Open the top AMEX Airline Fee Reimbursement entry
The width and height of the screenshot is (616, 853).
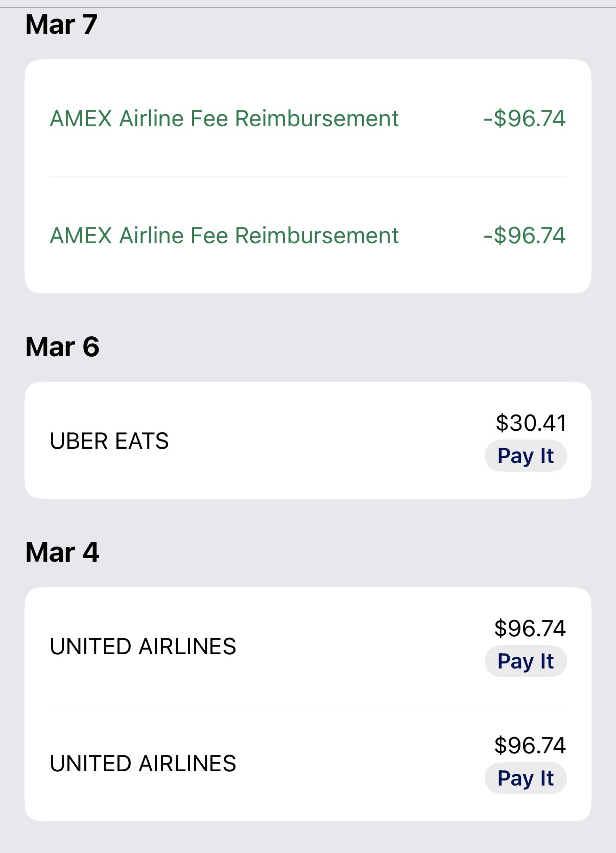pyautogui.click(x=224, y=119)
